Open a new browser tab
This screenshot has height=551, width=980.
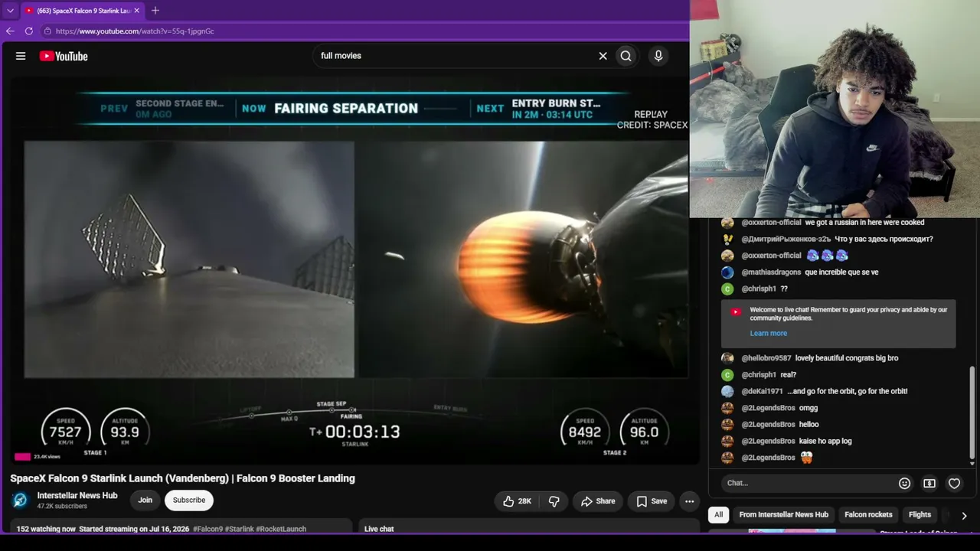(155, 11)
